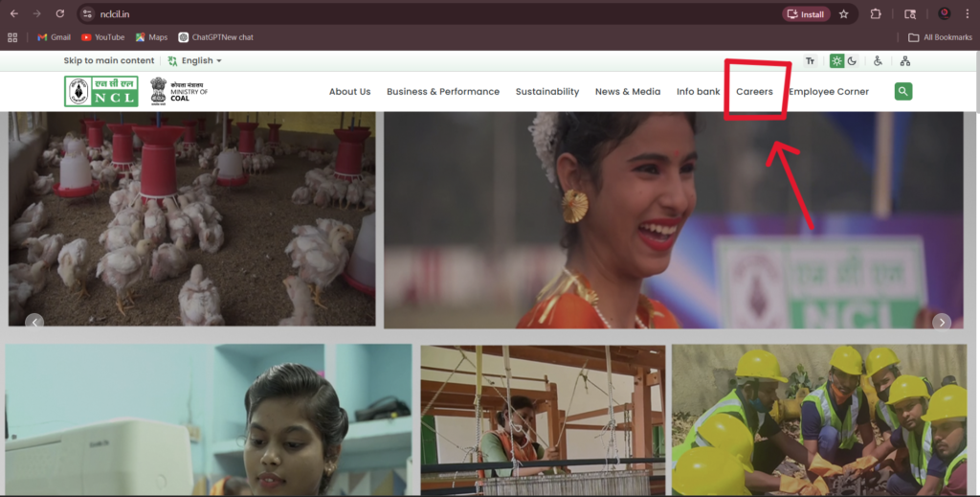Click the NCL logo
The image size is (980, 497).
(x=101, y=92)
